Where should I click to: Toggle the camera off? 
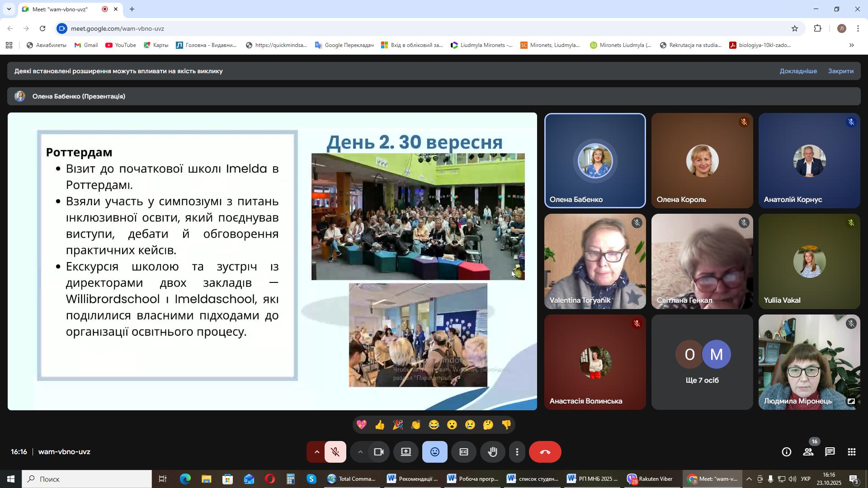379,452
